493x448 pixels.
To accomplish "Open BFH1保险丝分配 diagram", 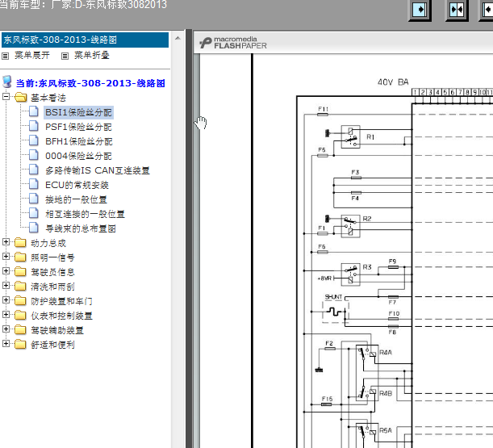I will [x=78, y=141].
